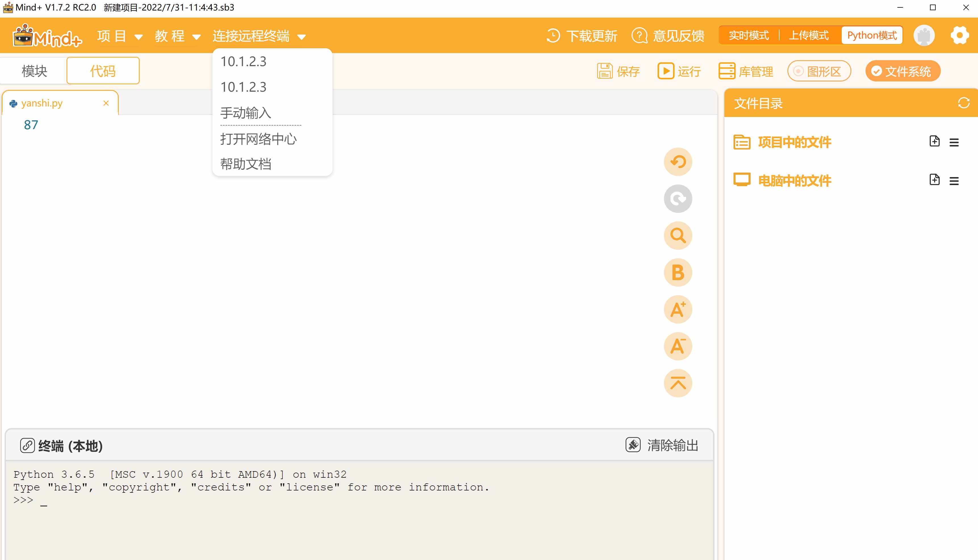The height and width of the screenshot is (560, 978).
Task: Jump to top of code
Action: click(x=678, y=383)
